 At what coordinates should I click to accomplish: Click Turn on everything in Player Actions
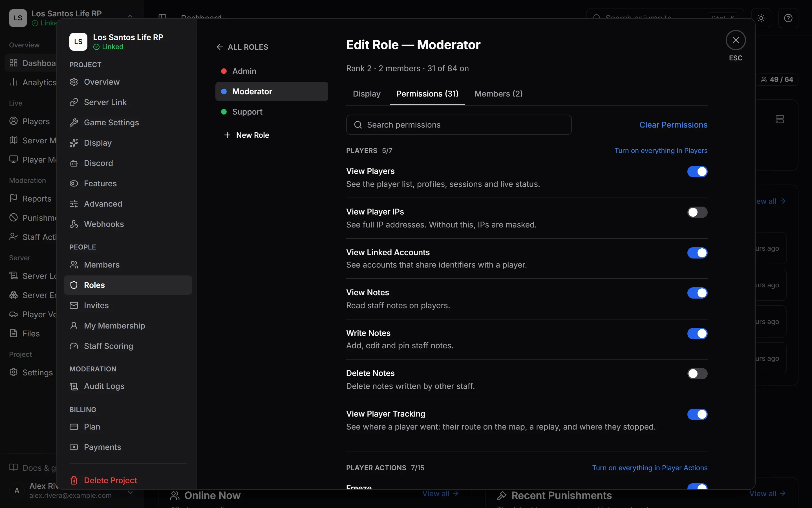click(650, 468)
